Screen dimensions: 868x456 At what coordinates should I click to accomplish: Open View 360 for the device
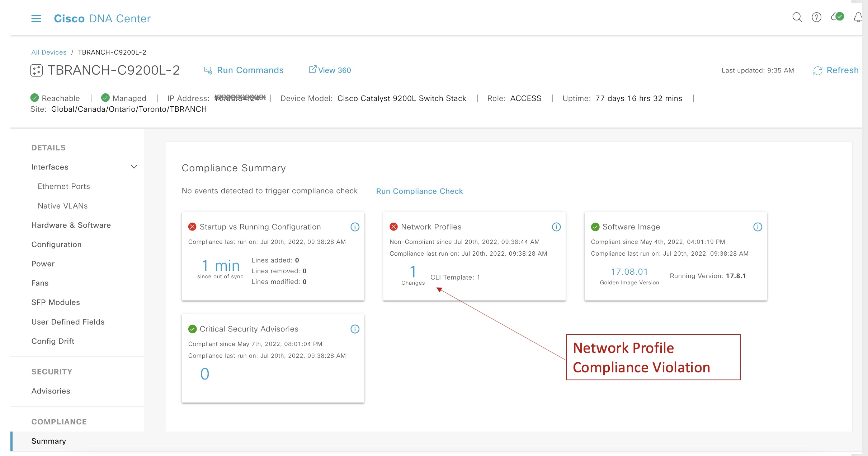pos(334,70)
